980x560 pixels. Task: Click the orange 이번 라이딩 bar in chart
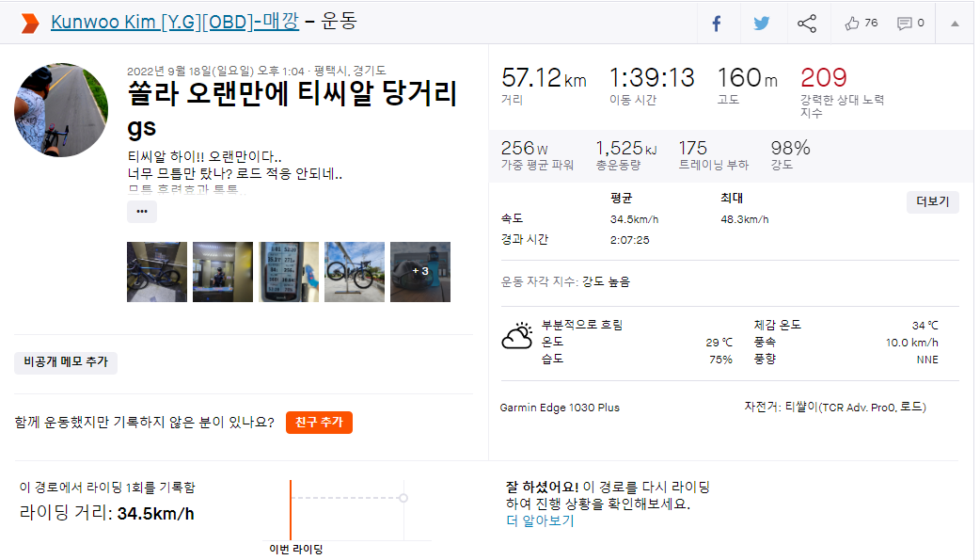(291, 510)
